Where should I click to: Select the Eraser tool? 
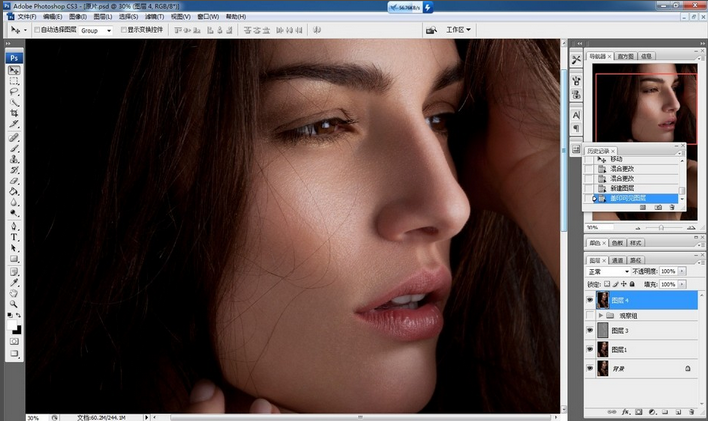tap(14, 181)
